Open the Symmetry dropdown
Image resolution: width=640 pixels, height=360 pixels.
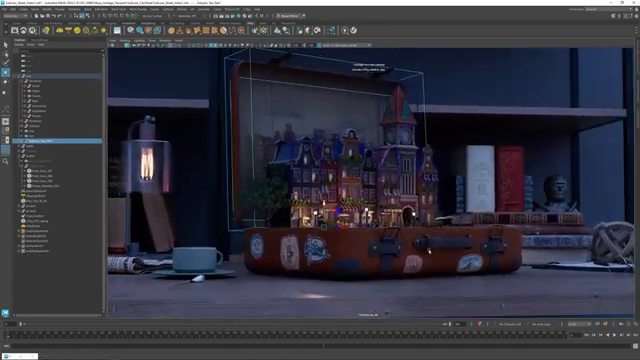[x=188, y=16]
